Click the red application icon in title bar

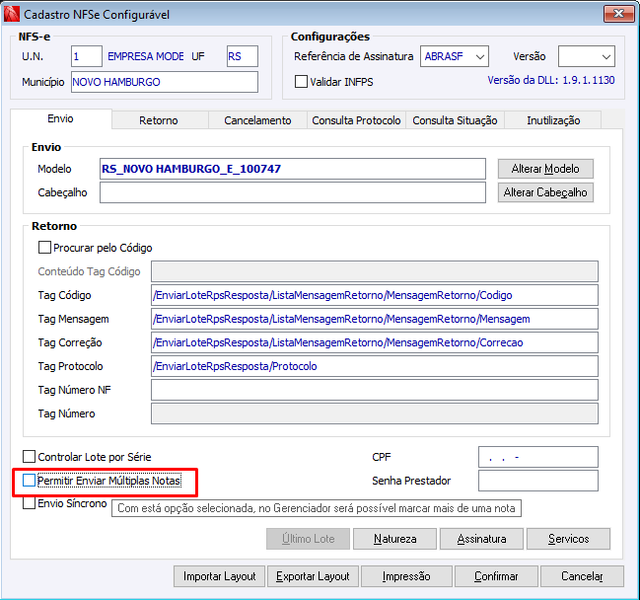coord(11,14)
